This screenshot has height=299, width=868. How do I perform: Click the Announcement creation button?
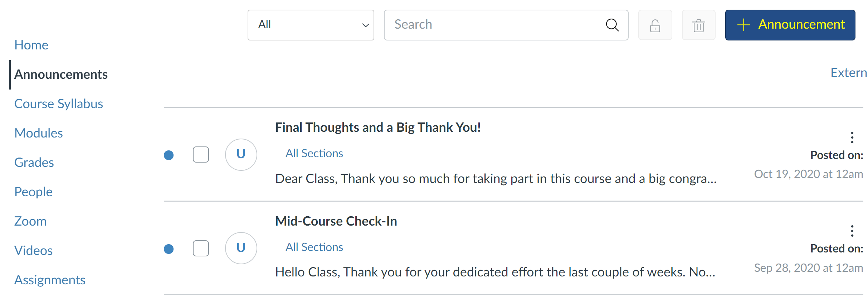point(790,25)
